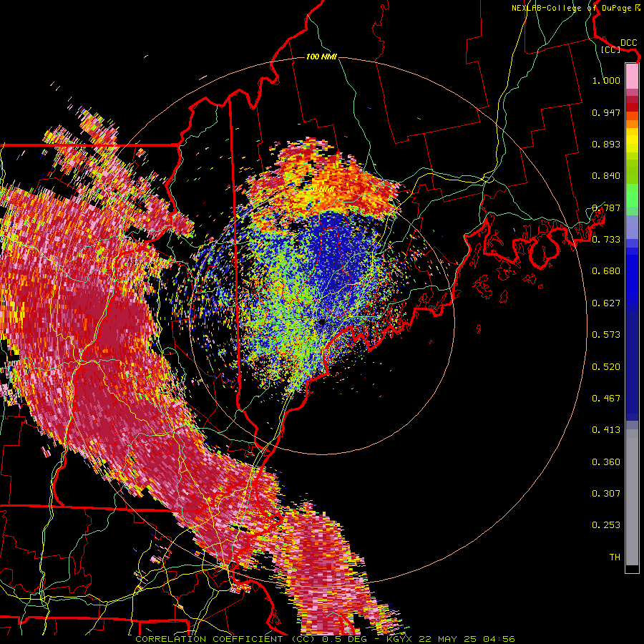Click the 100 NMI range ring label
This screenshot has height=644, width=644.
pos(321,57)
